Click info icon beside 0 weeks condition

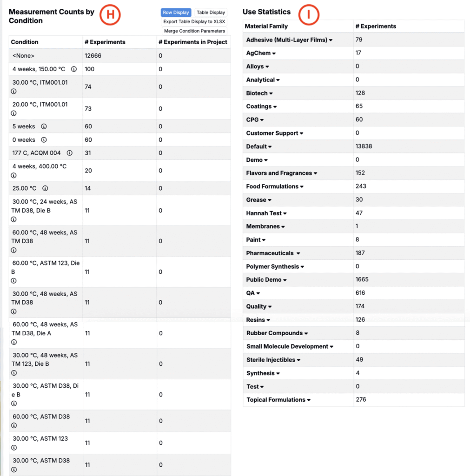tap(44, 140)
